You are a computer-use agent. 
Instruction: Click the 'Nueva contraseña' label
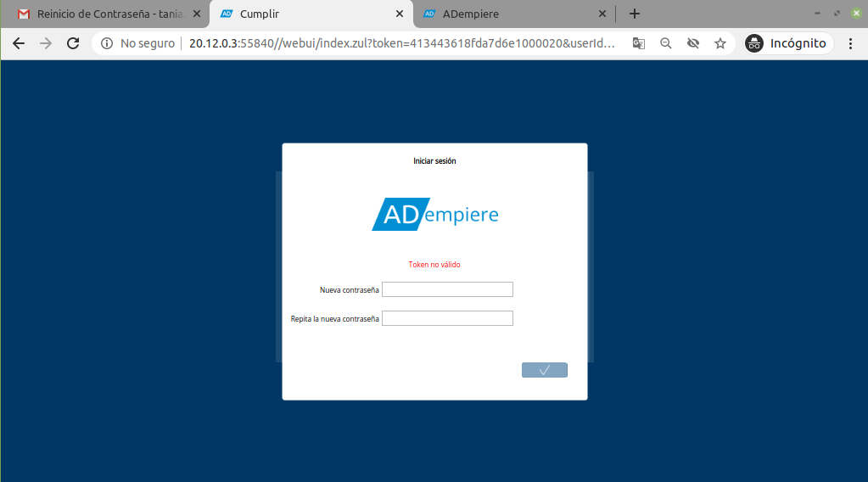click(x=350, y=290)
